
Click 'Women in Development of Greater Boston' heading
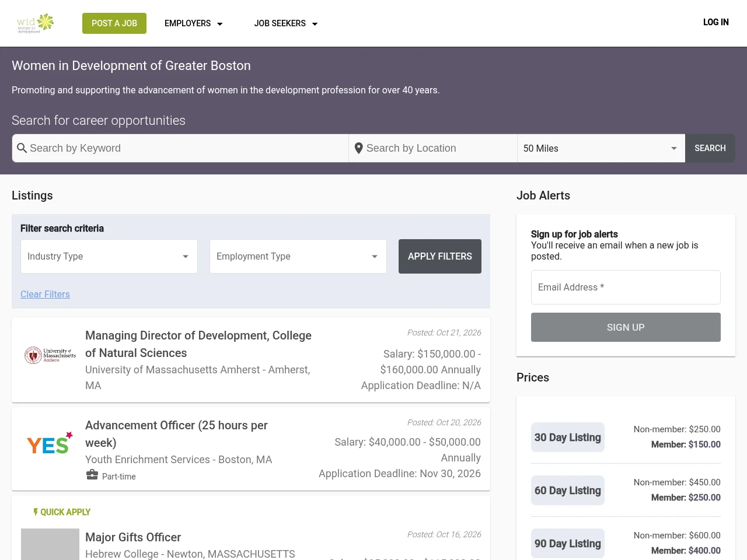pyautogui.click(x=131, y=66)
